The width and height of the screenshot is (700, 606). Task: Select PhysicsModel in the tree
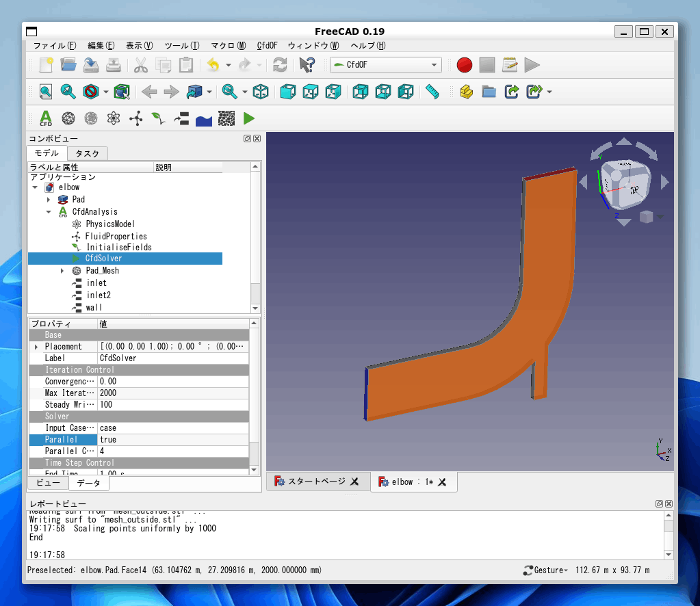pyautogui.click(x=109, y=224)
